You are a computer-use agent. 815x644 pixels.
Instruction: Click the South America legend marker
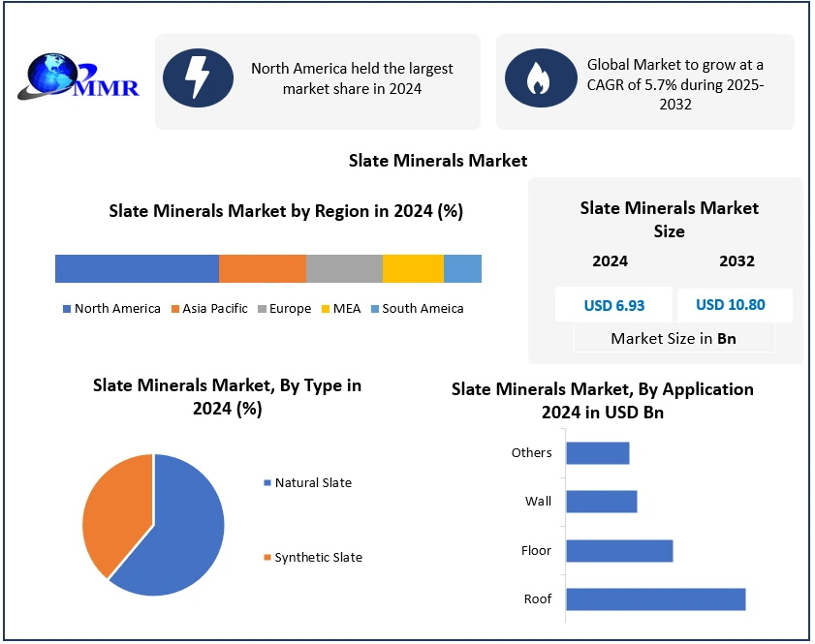click(374, 309)
